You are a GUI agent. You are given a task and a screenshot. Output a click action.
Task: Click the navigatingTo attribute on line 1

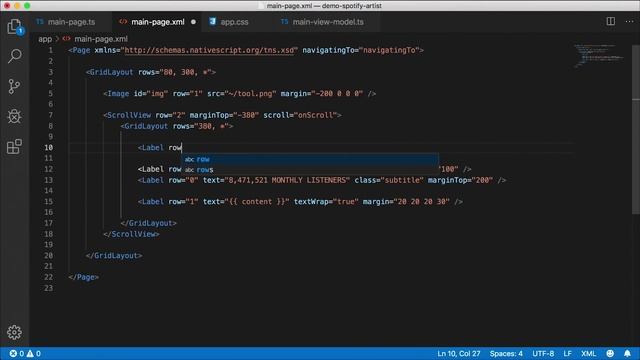[x=360, y=50]
